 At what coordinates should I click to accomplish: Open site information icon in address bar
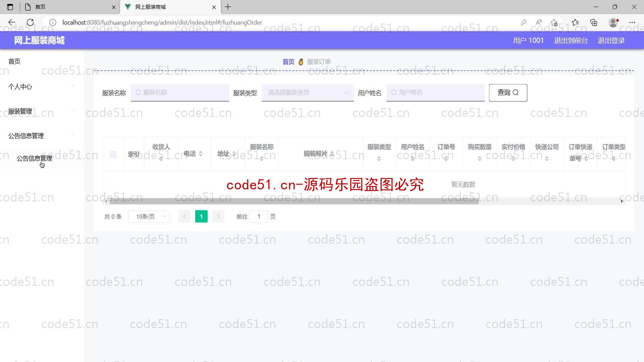pos(53,22)
